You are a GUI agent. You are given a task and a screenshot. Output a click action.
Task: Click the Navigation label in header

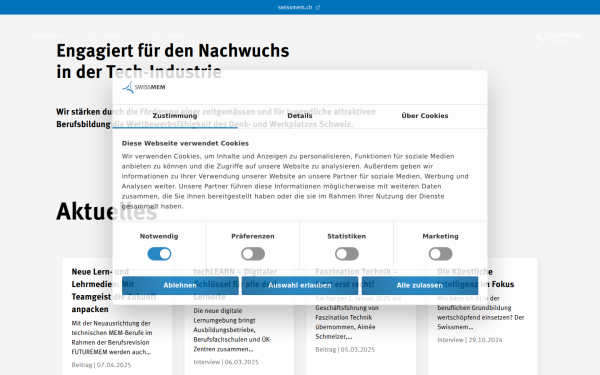(47, 36)
